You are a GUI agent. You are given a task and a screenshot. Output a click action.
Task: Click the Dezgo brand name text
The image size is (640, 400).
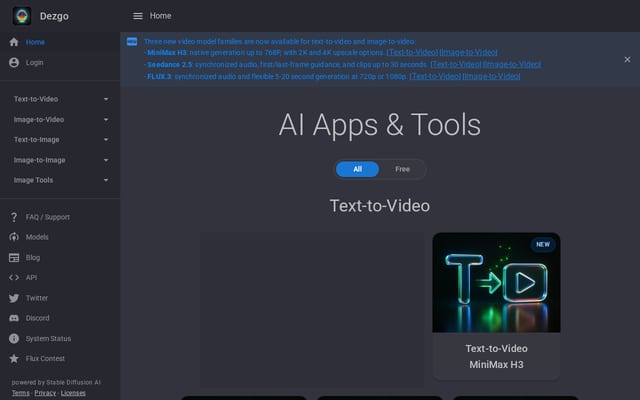pyautogui.click(x=54, y=16)
